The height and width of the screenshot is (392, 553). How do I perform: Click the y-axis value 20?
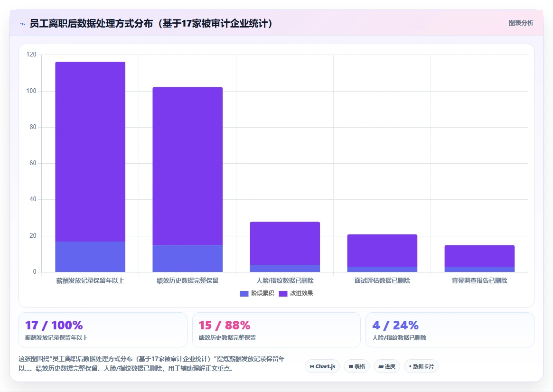(x=33, y=235)
